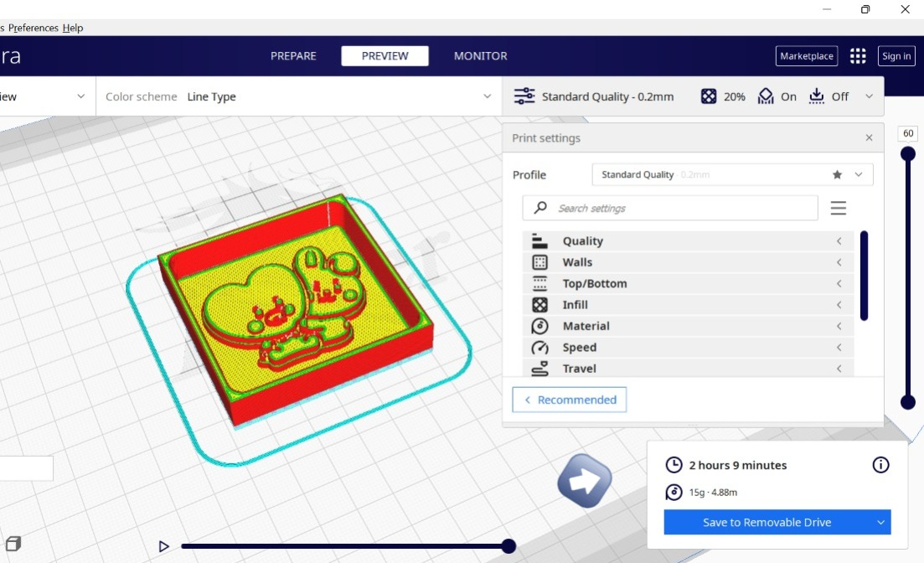Click the star icon in Profile selector

tap(837, 174)
